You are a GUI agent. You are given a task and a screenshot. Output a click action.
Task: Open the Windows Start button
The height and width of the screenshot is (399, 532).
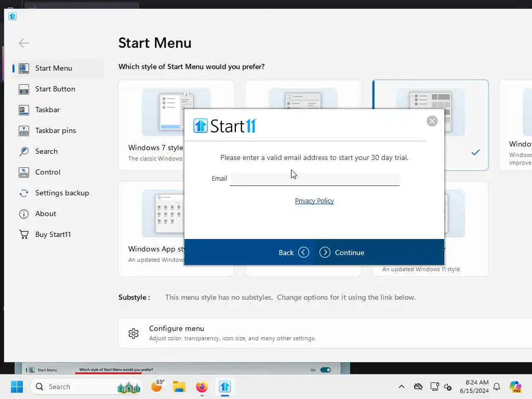[x=17, y=387]
